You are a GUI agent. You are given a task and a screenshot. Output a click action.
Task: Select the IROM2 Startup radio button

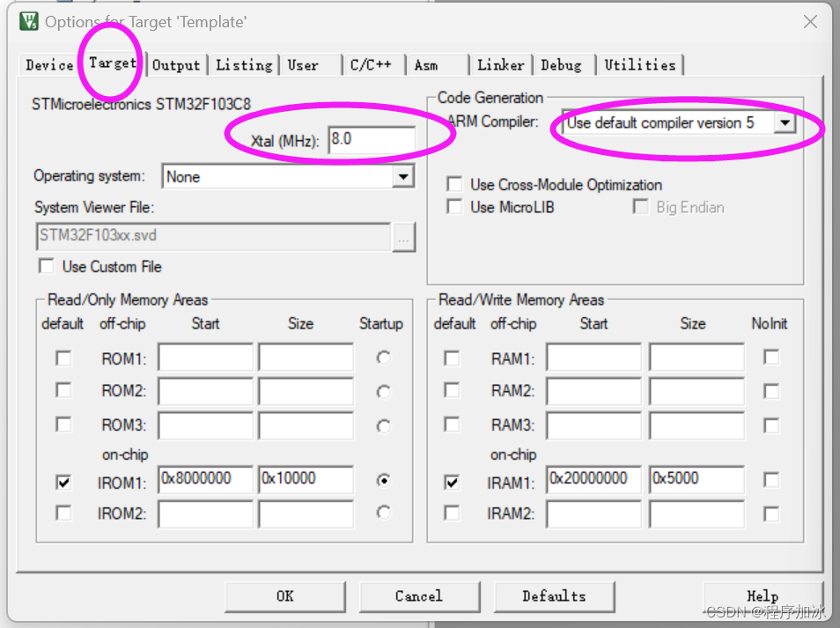point(383,513)
